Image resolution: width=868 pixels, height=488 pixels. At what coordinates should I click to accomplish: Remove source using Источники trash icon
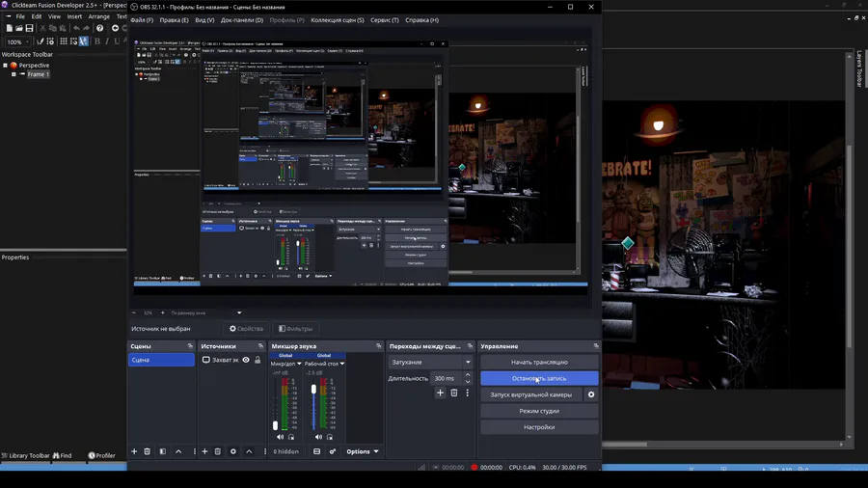[x=218, y=451]
